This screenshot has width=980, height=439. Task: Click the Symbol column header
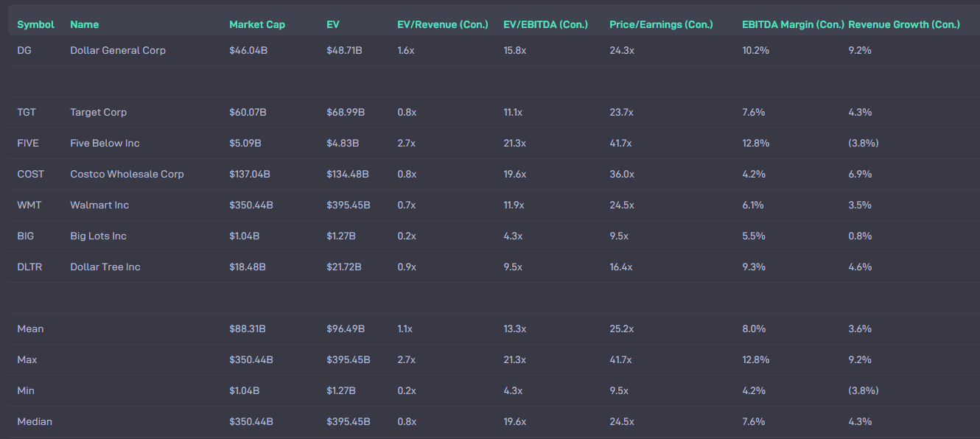tap(36, 24)
